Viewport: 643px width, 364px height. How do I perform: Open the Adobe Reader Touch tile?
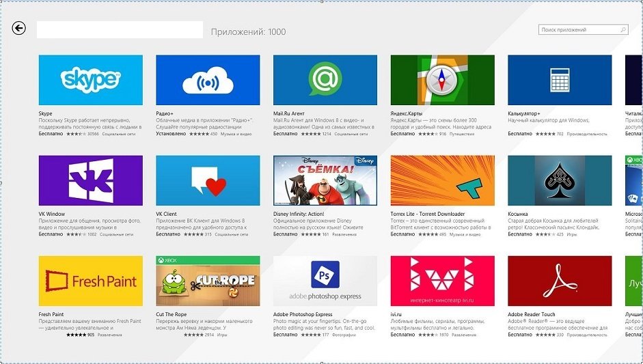pos(560,281)
